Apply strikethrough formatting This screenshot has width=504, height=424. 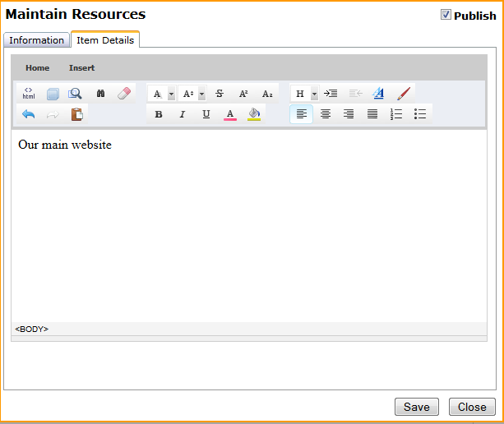coord(220,94)
